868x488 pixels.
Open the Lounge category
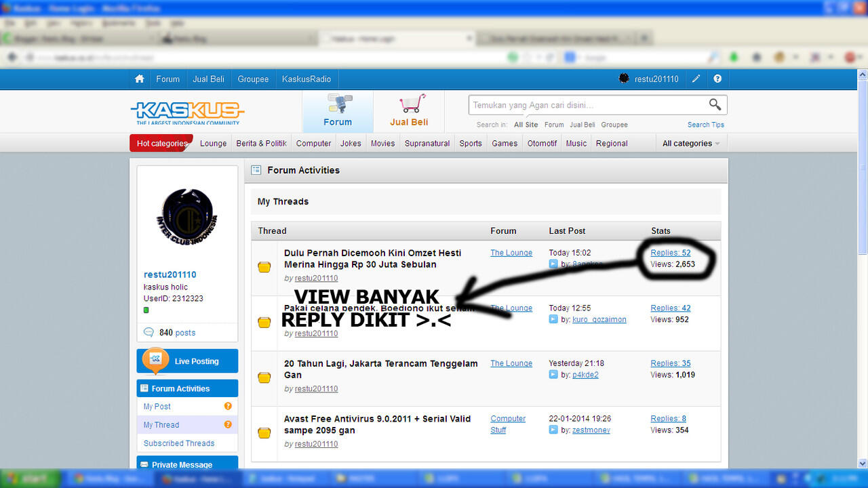pos(213,143)
